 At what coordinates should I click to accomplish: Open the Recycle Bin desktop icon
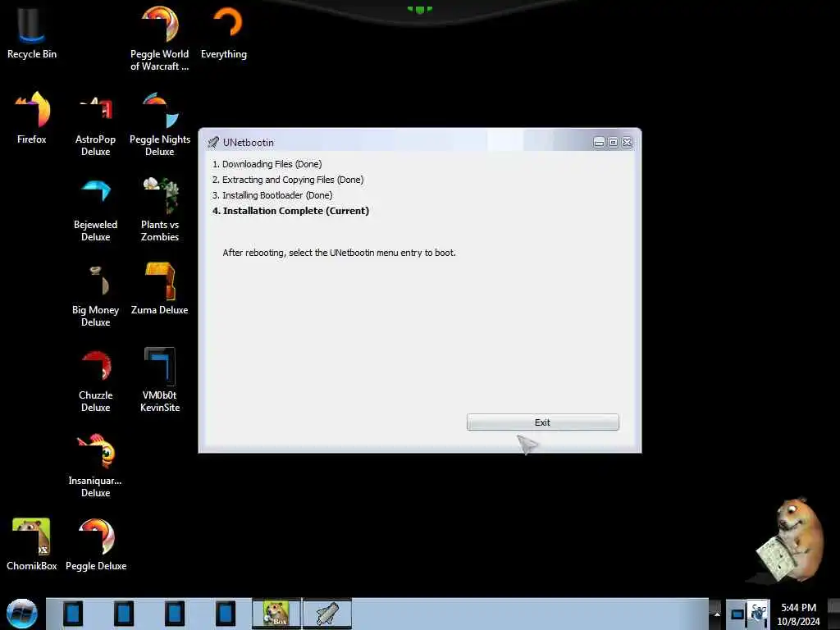pos(32,33)
